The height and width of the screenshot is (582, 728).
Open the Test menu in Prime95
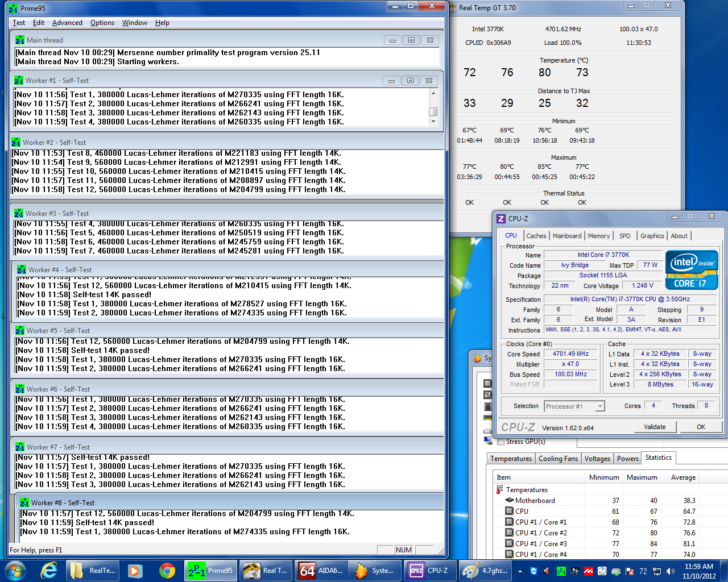[19, 23]
